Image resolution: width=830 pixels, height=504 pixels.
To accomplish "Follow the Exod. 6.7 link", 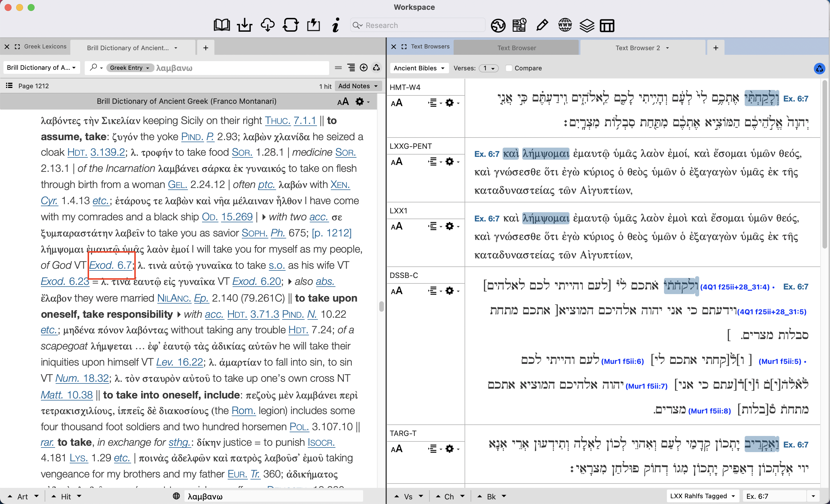I will (x=110, y=265).
